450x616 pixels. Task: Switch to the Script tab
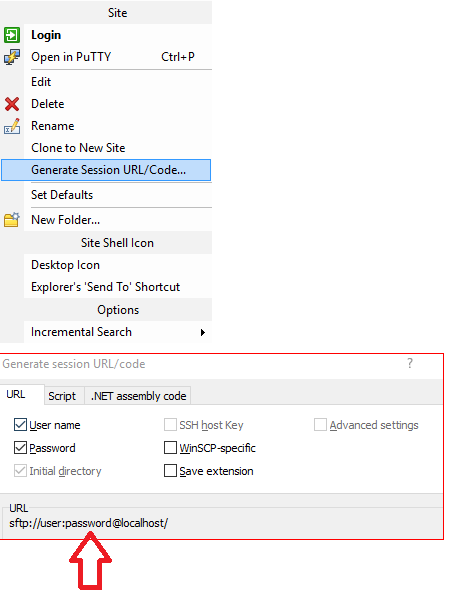[x=62, y=396]
